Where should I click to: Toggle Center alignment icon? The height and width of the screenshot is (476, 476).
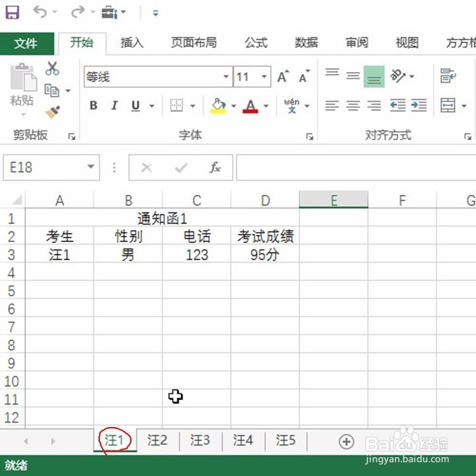353,106
